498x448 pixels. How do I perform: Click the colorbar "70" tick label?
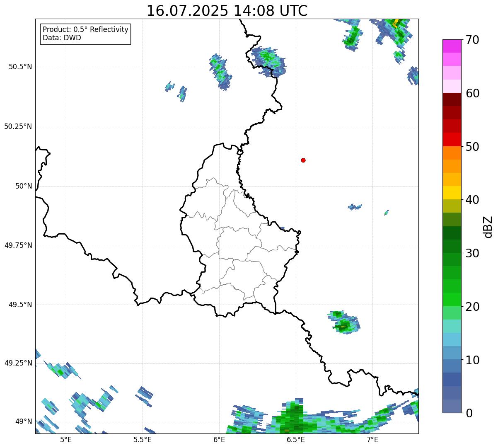click(x=472, y=40)
